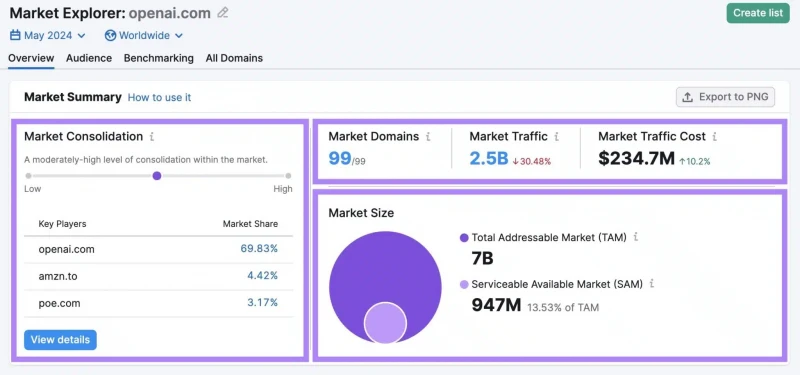The image size is (800, 375).
Task: Open the 4.42% market share value
Action: (x=262, y=276)
